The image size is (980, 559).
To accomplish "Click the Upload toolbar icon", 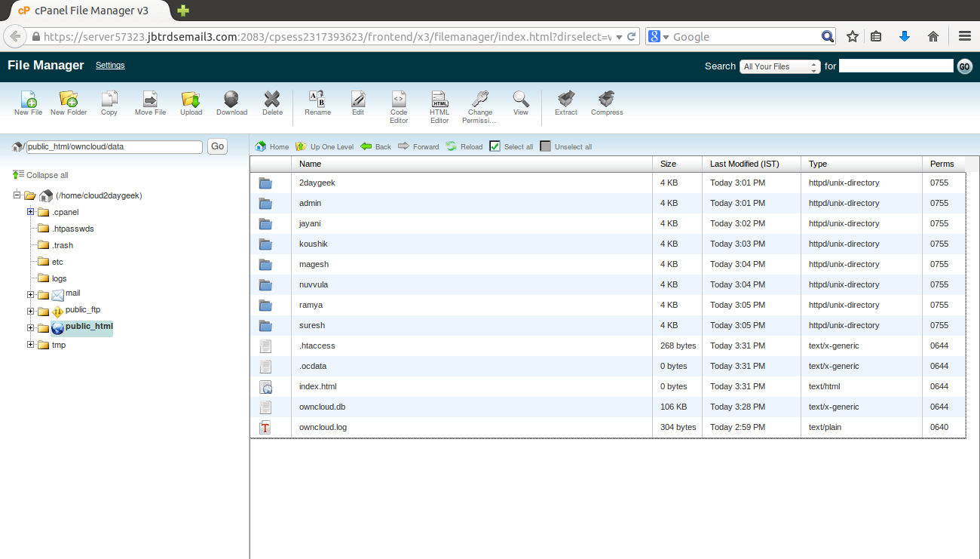I will (191, 100).
